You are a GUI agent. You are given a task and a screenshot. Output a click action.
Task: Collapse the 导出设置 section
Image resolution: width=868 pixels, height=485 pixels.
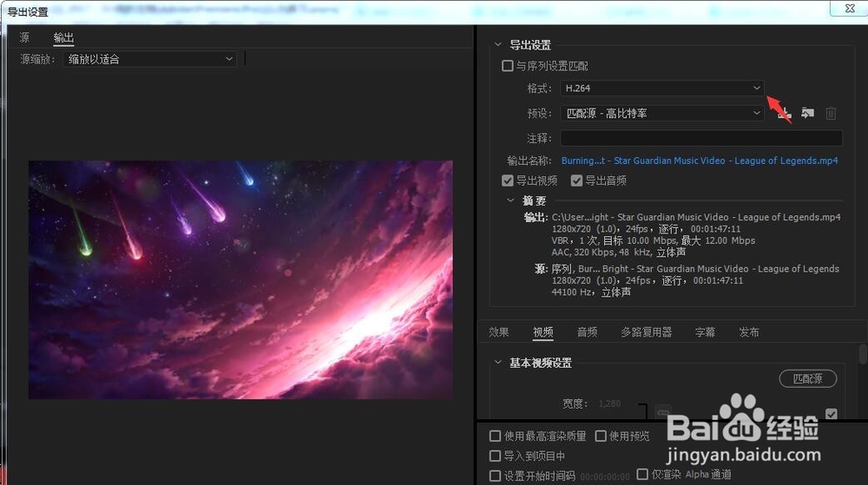click(x=497, y=44)
